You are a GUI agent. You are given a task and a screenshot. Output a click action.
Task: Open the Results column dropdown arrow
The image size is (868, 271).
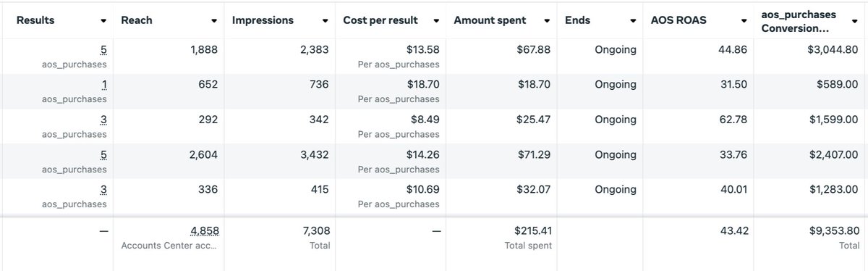tap(104, 21)
